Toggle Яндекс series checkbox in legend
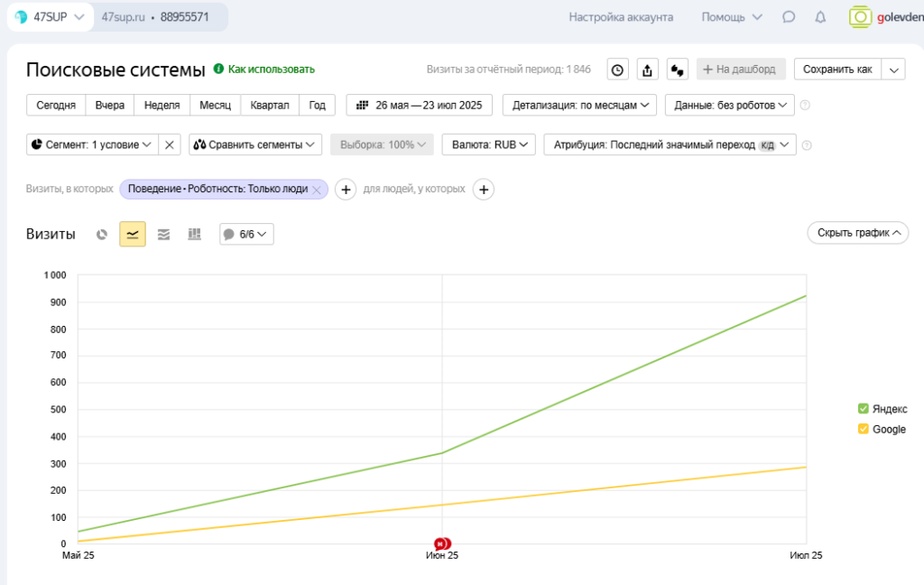Image resolution: width=924 pixels, height=585 pixels. 864,409
